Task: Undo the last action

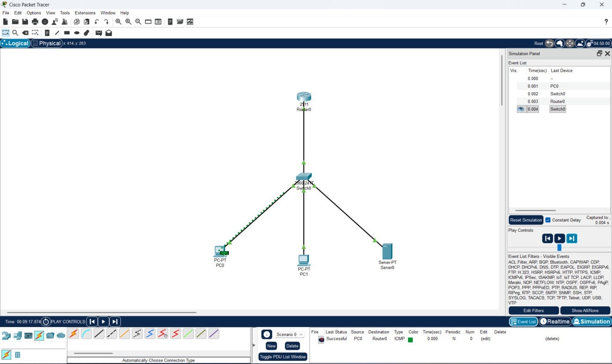Action: [x=96, y=22]
